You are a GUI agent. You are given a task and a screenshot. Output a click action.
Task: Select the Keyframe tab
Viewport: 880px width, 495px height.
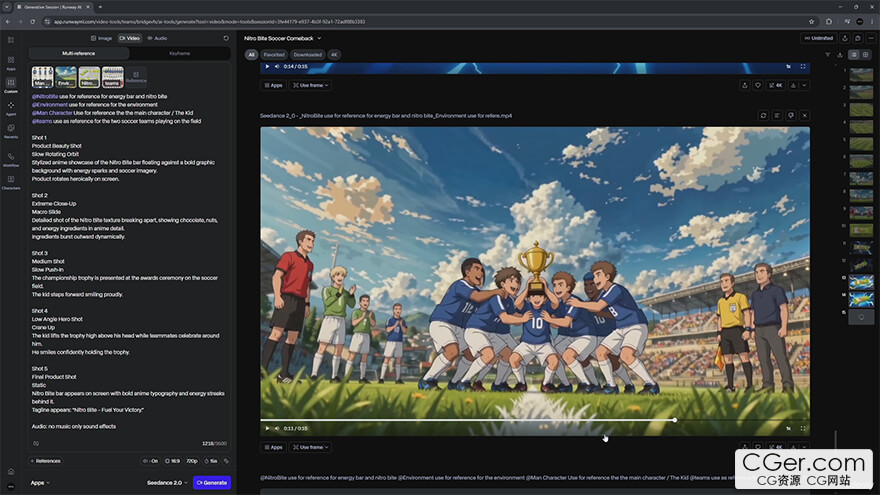coord(180,53)
